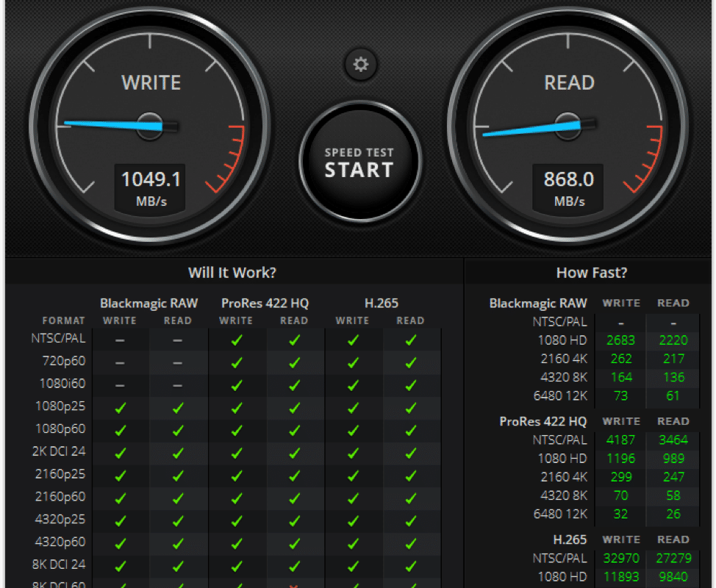Click the 1080p60 format row label
Viewport: 716px width, 588px height.
pos(60,429)
